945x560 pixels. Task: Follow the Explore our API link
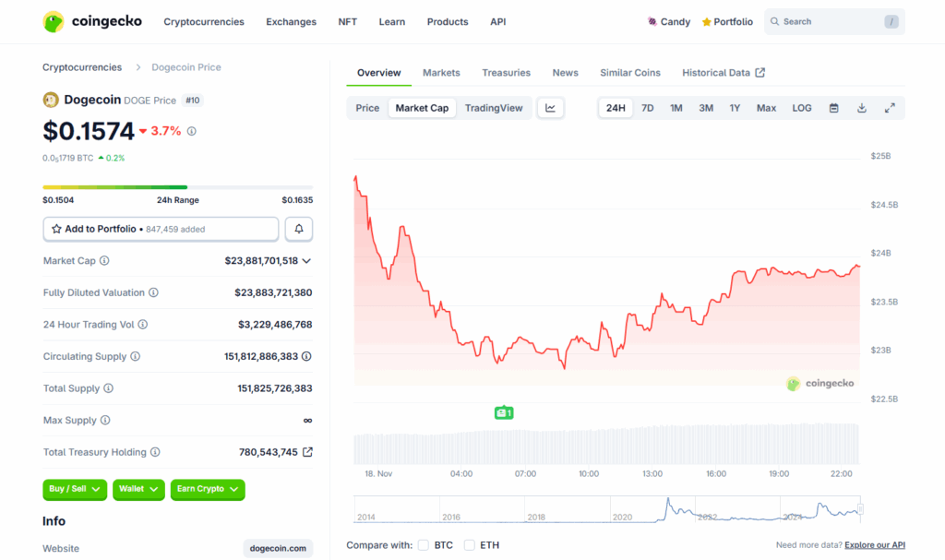click(874, 545)
